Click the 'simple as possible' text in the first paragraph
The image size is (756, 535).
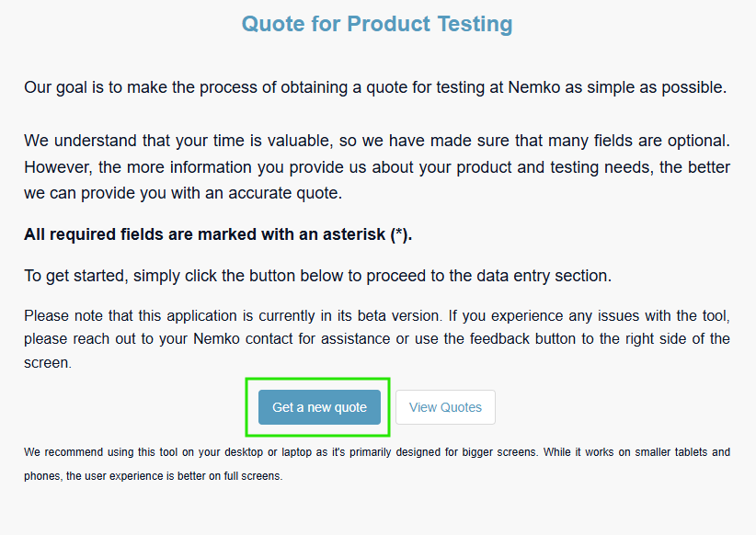tap(661, 88)
